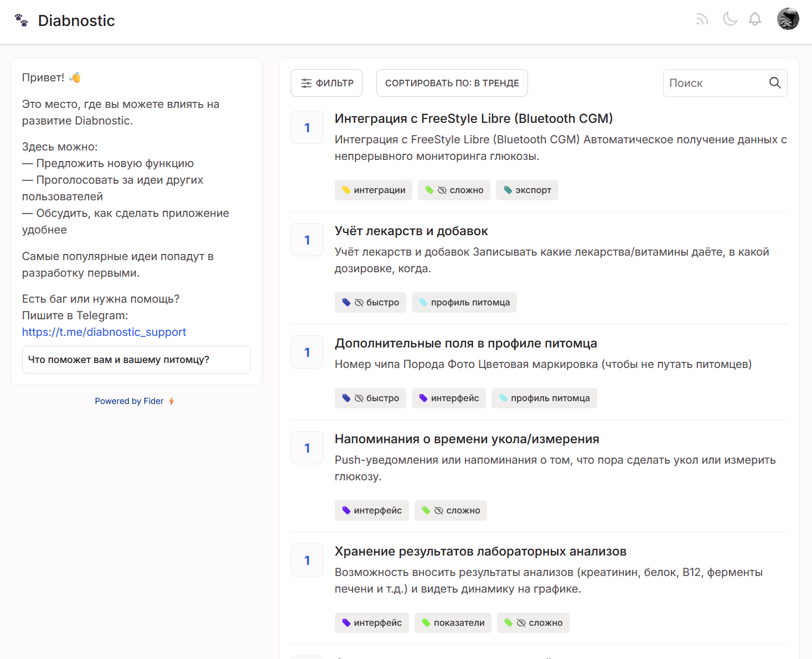This screenshot has width=812, height=659.
Task: Click into the Поиск search field
Action: click(x=714, y=83)
